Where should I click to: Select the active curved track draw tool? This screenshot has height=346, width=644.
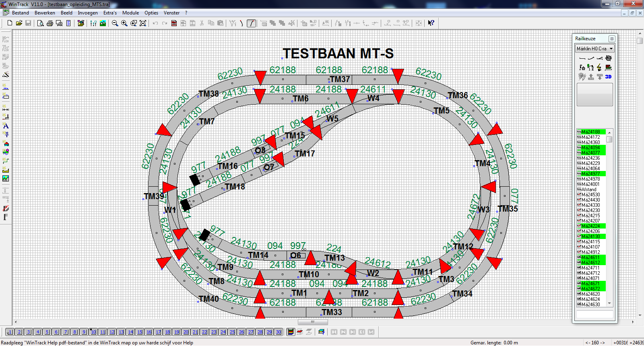pos(252,23)
